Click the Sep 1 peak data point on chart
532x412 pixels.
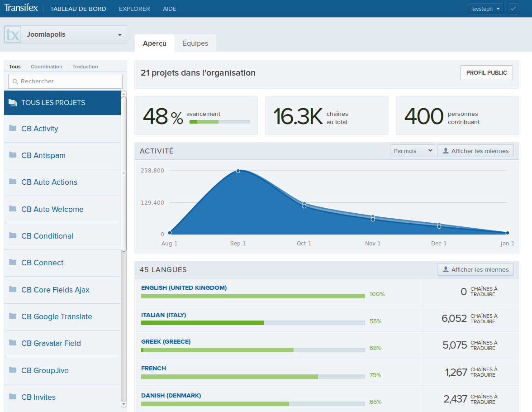coord(238,171)
